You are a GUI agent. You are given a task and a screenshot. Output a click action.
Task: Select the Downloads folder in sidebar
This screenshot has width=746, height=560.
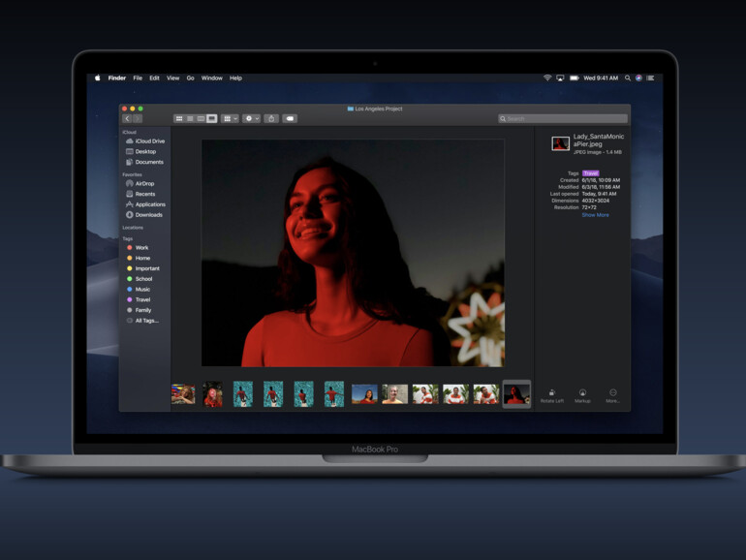coord(148,215)
